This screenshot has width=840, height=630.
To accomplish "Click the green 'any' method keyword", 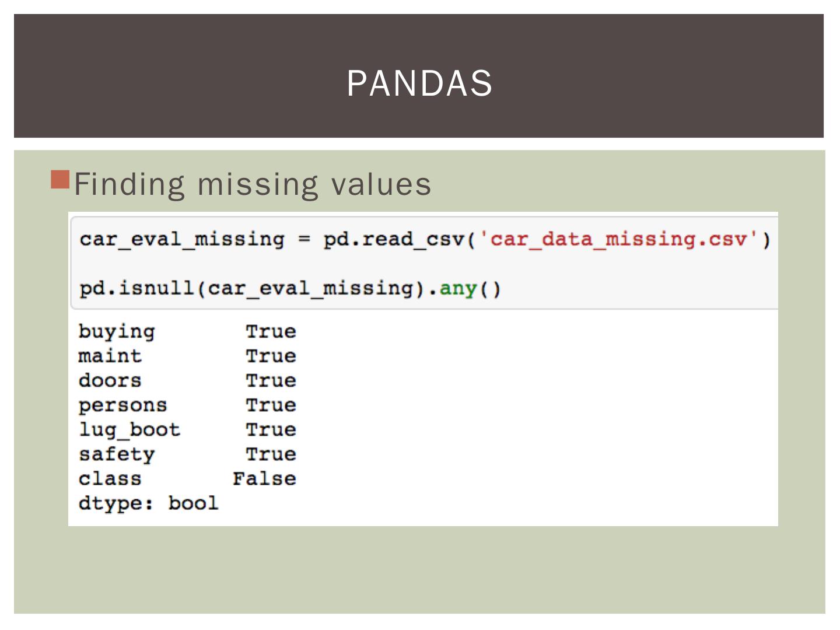I will [x=458, y=288].
